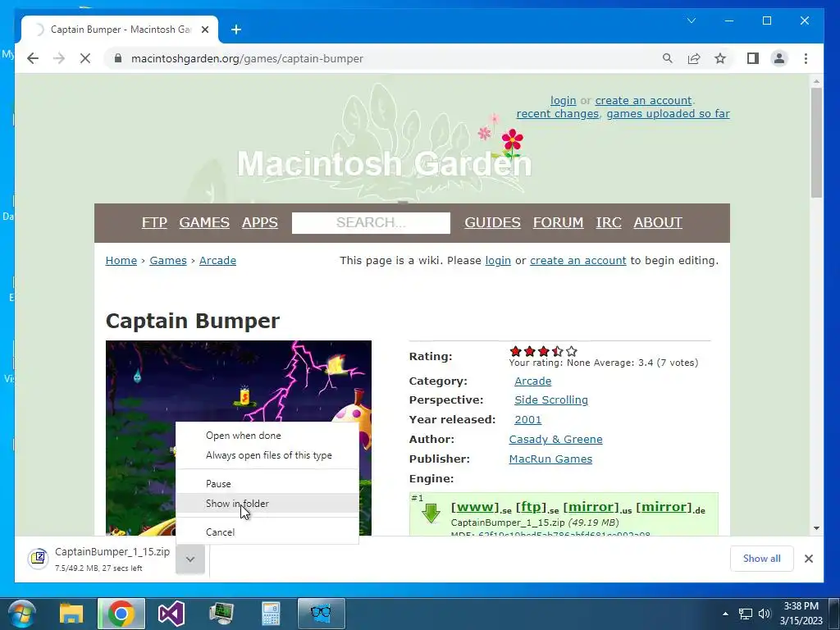Select Always open files of this type

[x=267, y=455]
